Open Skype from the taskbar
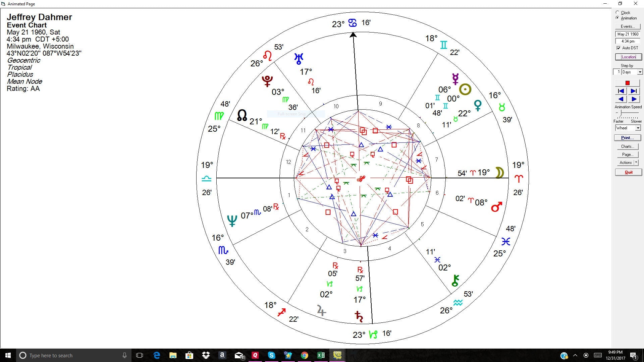644x362 pixels. 271,355
